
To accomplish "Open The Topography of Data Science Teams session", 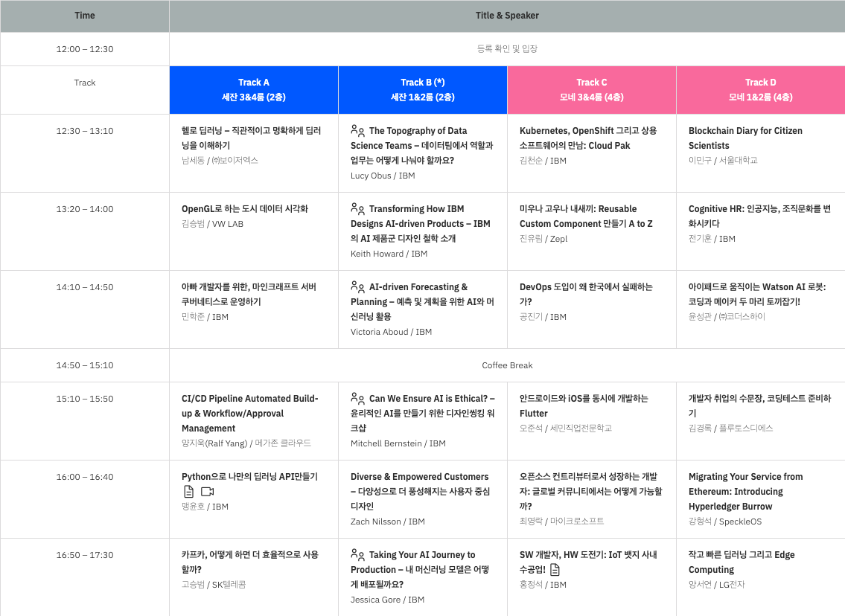I will [x=422, y=145].
